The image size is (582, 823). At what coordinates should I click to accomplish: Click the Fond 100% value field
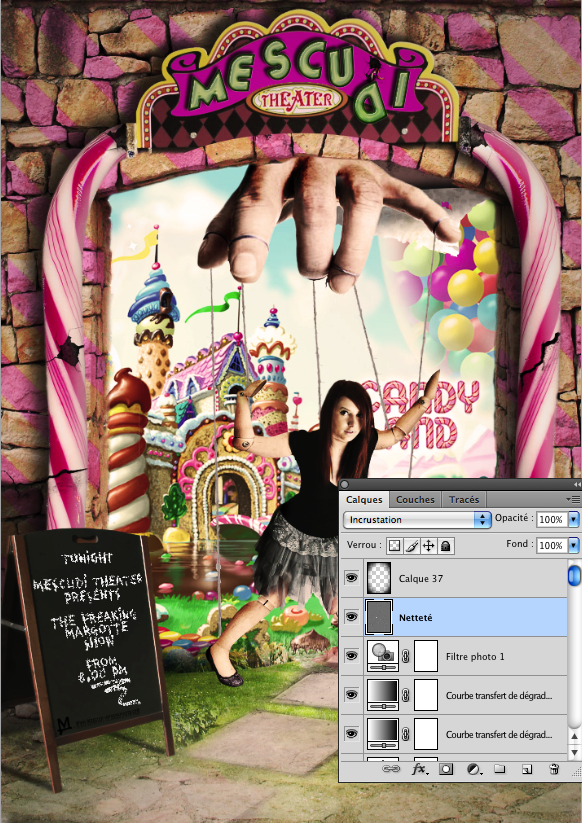553,545
